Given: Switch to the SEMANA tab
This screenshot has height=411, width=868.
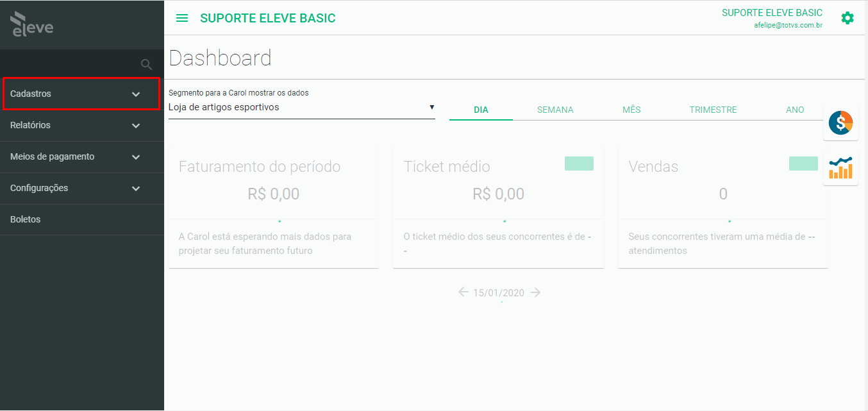Looking at the screenshot, I should click(x=555, y=110).
